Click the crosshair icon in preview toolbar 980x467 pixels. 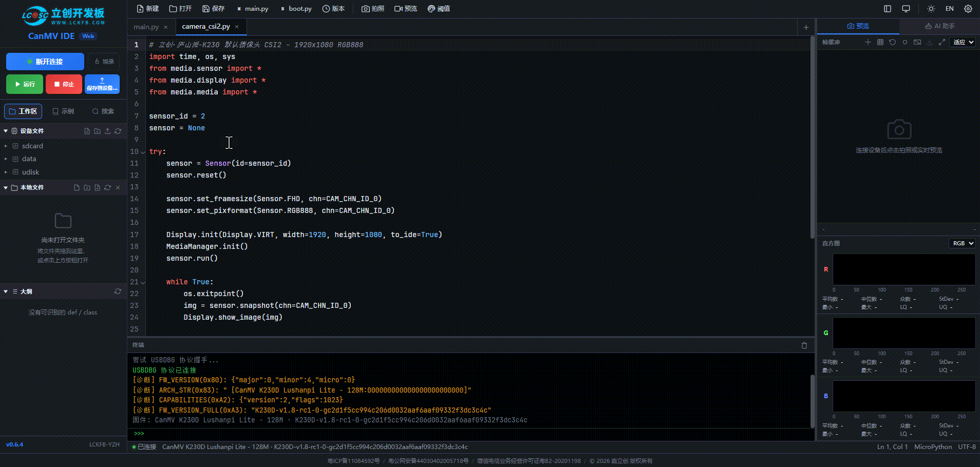click(868, 42)
